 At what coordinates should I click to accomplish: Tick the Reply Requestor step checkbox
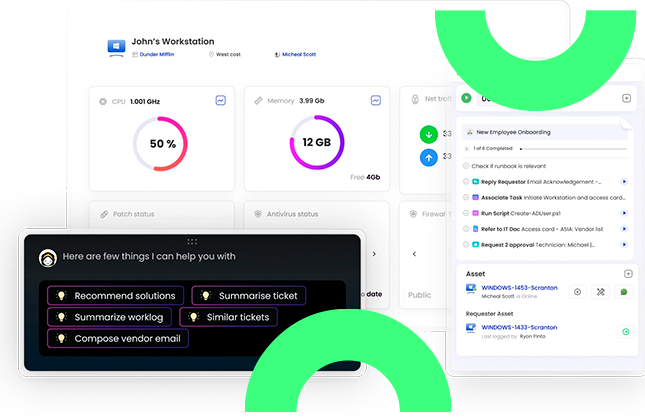(x=466, y=182)
